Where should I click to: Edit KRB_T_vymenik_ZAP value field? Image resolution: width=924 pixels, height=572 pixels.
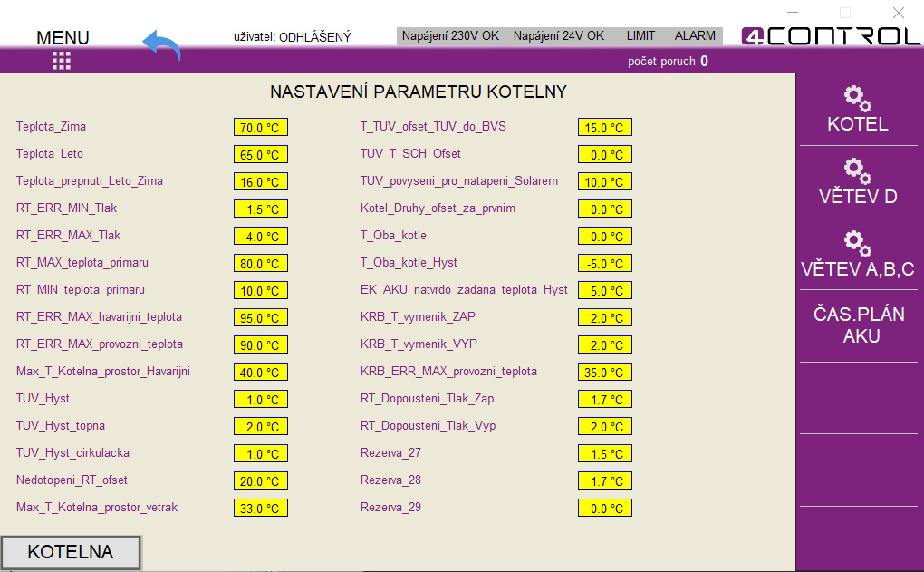(604, 317)
